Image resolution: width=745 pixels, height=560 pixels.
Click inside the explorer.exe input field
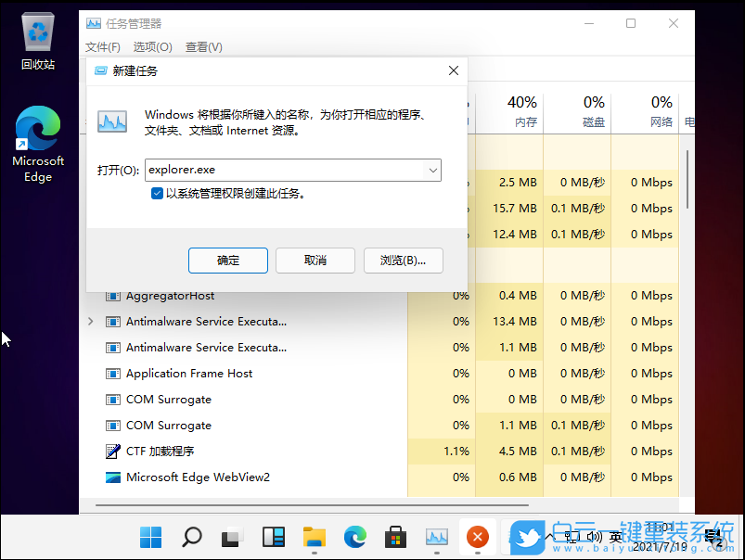coord(278,171)
